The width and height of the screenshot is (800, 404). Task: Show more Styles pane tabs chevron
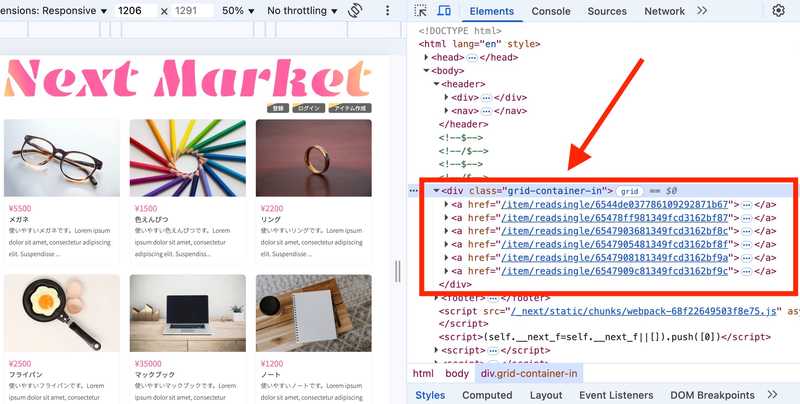(772, 394)
